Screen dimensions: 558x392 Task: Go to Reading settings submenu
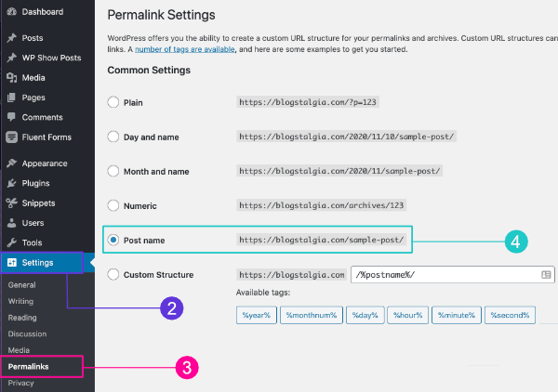click(22, 318)
